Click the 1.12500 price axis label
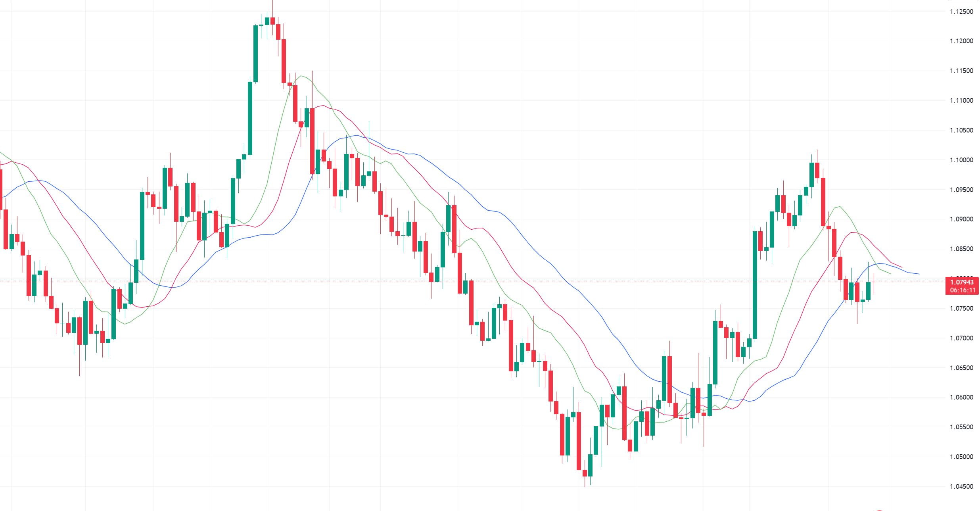 (961, 12)
